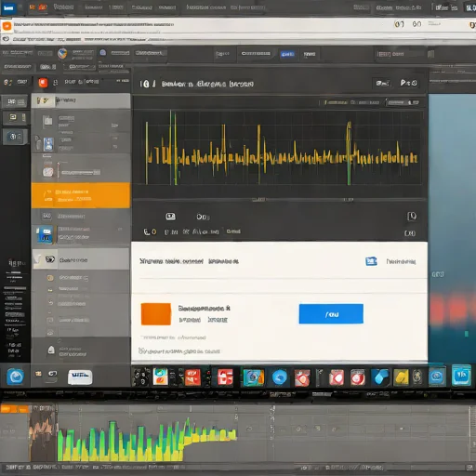The image size is (476, 476).
Task: Click the small blue round icon right of the globe
Action: 103,52
